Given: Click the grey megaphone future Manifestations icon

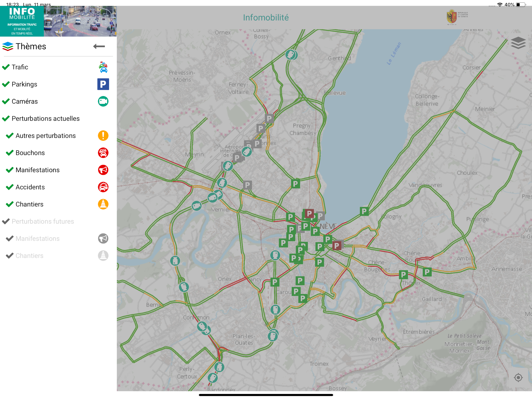Looking at the screenshot, I should pos(103,238).
